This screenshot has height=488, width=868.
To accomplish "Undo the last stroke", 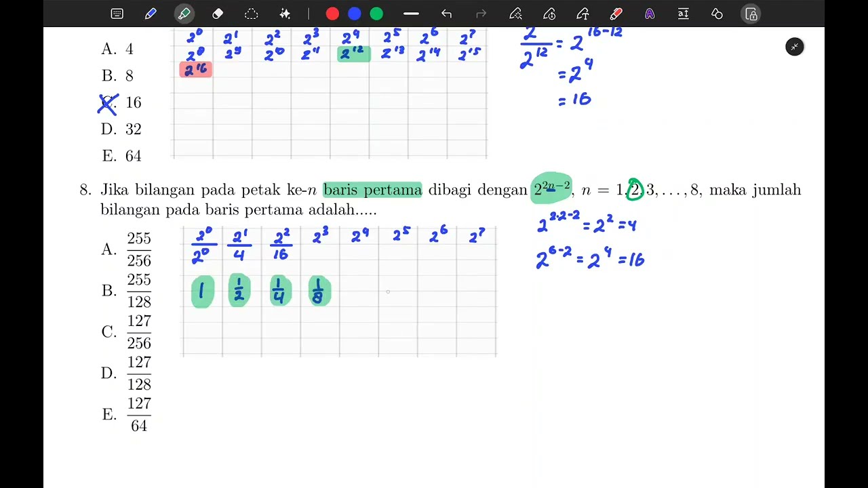I will (446, 14).
